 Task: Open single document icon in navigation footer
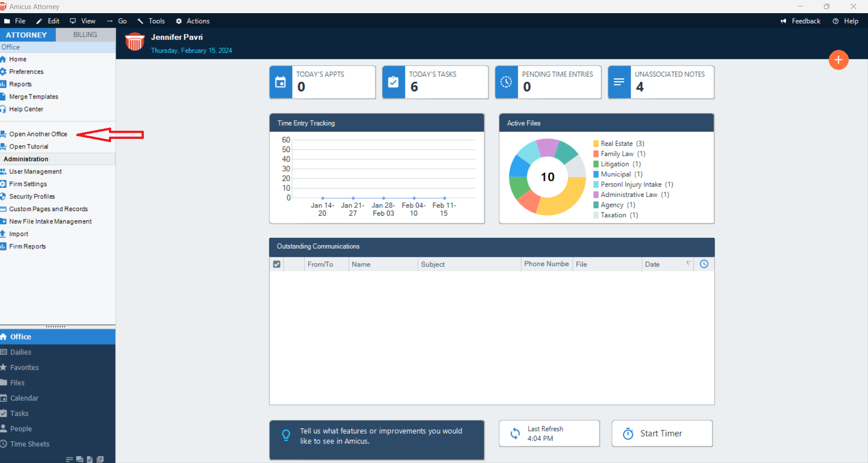pyautogui.click(x=89, y=459)
